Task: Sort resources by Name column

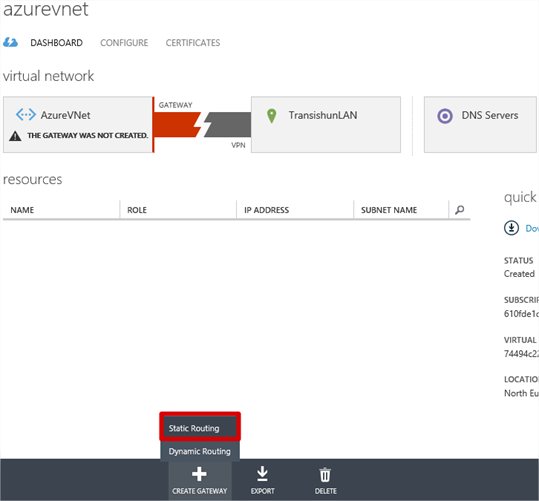Action: coord(22,210)
